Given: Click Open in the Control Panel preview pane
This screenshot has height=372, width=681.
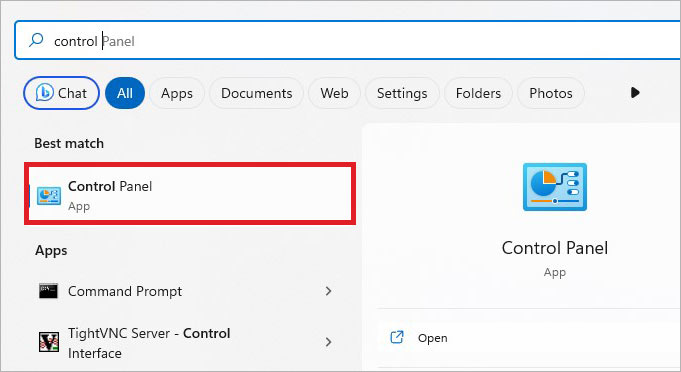Looking at the screenshot, I should point(529,338).
